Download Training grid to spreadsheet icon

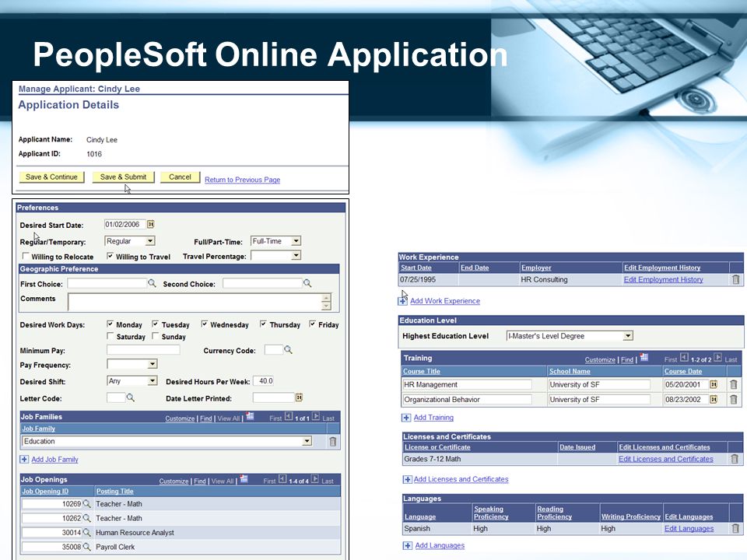tap(644, 358)
